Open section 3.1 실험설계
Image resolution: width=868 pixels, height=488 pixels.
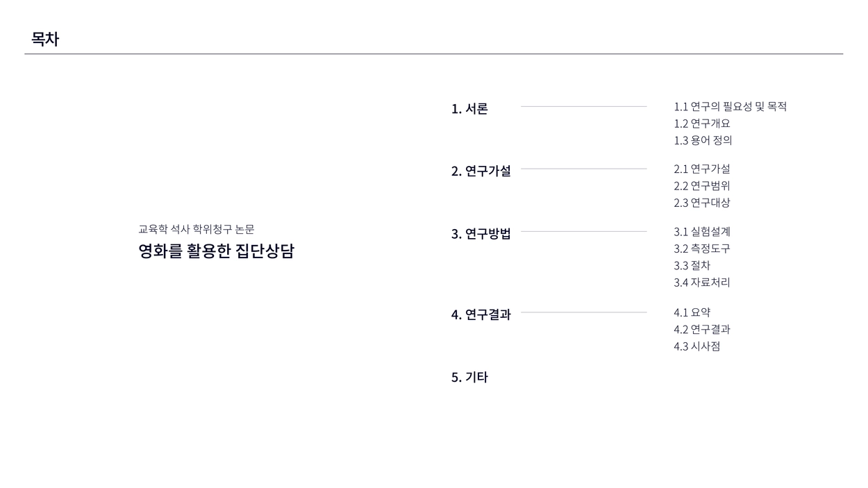click(702, 232)
